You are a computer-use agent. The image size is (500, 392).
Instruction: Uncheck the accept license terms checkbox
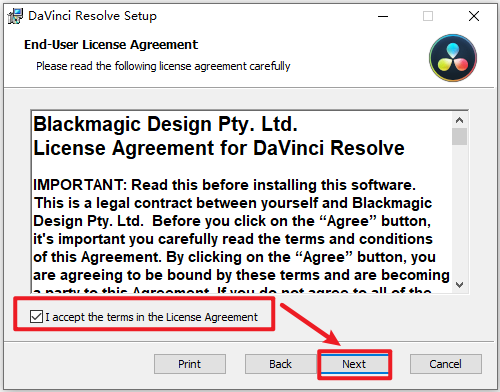36,316
